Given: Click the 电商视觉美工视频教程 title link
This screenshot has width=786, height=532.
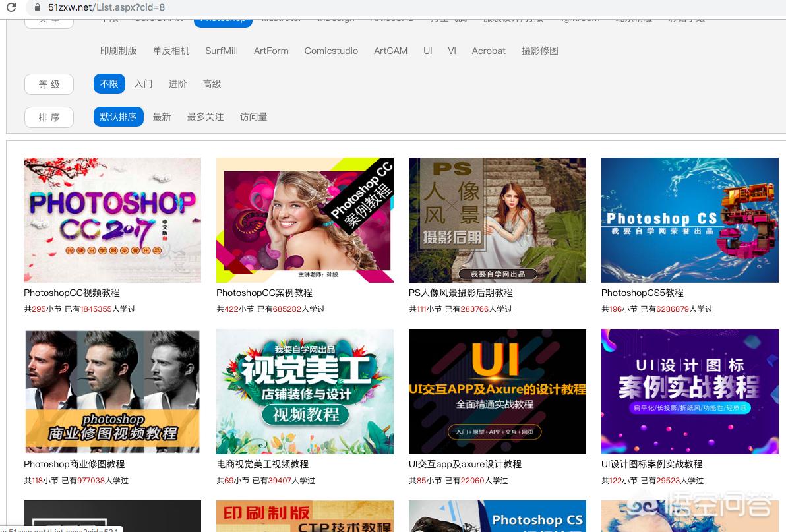Looking at the screenshot, I should point(262,464).
